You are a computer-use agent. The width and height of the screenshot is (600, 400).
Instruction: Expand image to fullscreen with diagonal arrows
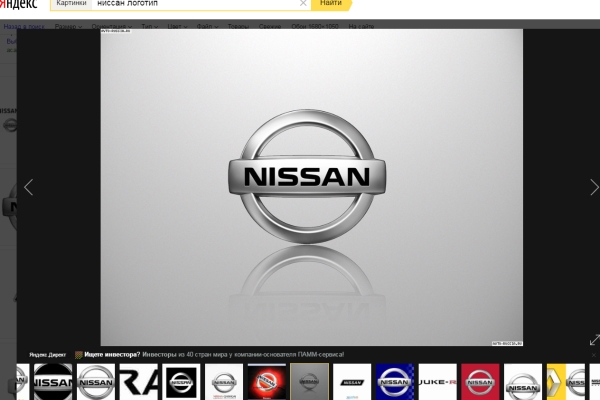point(595,340)
